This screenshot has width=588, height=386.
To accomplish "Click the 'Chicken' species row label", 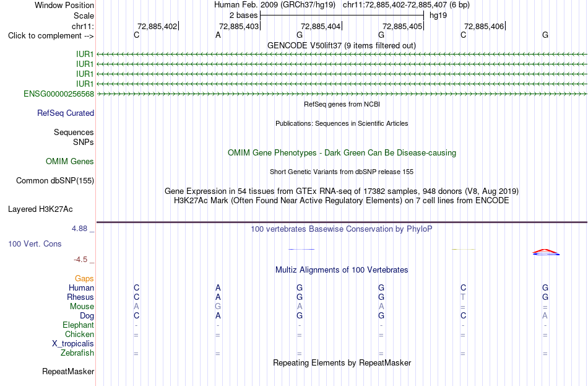I will [79, 334].
